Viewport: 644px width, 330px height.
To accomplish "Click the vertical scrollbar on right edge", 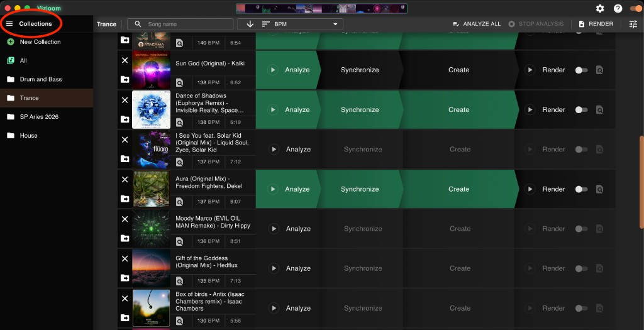I will click(641, 182).
